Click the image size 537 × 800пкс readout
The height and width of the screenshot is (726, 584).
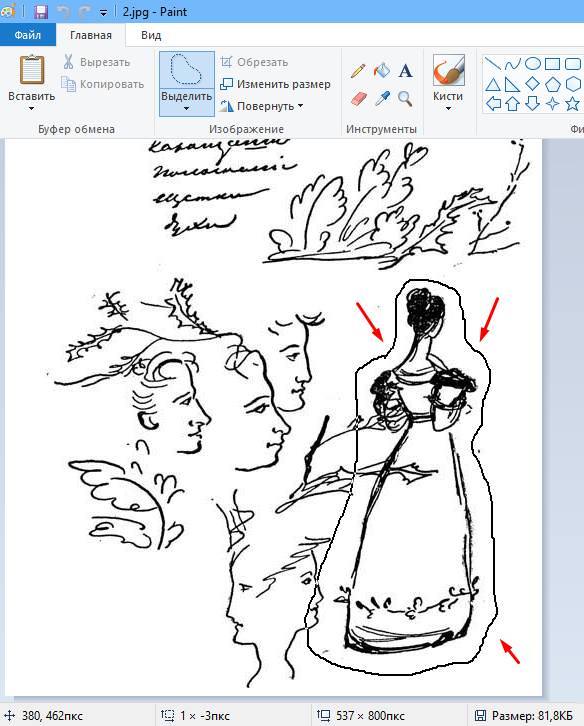(x=360, y=715)
